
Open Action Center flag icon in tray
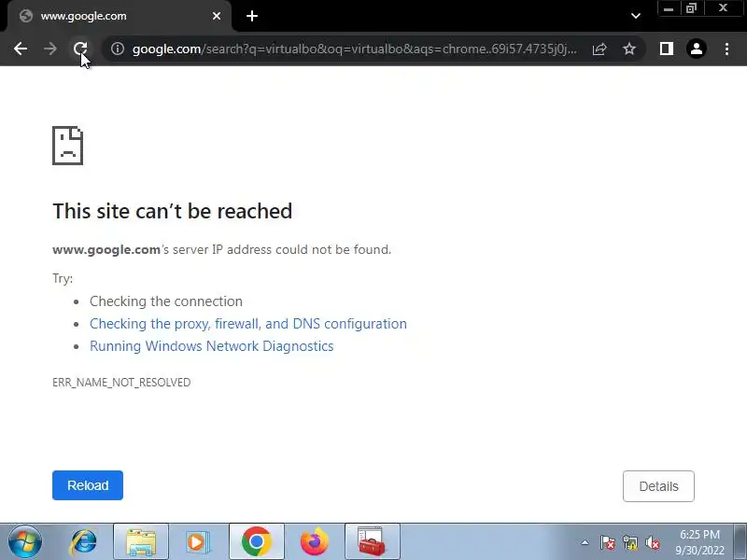[x=608, y=542]
